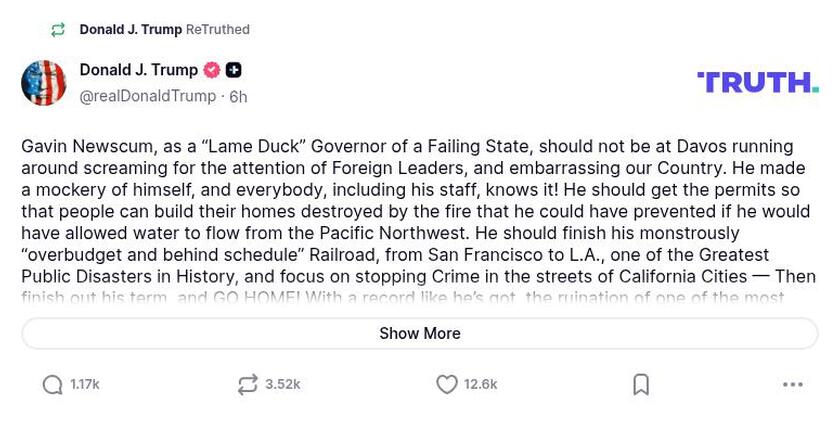Click the ReTruthed label at top
The image size is (840, 424).
tap(218, 30)
